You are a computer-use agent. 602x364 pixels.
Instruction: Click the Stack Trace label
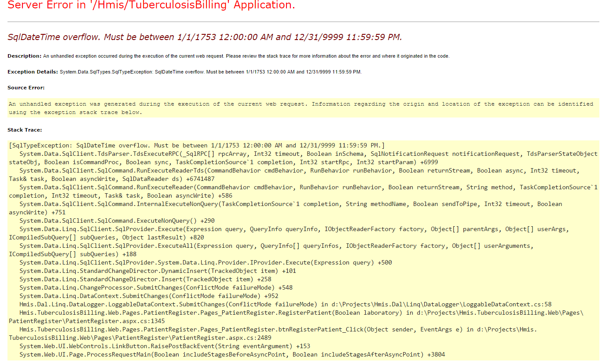pyautogui.click(x=25, y=130)
